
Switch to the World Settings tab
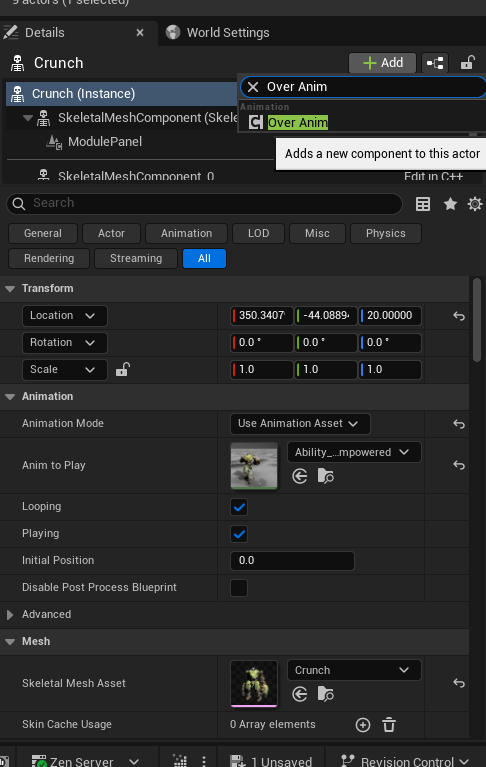coord(218,33)
